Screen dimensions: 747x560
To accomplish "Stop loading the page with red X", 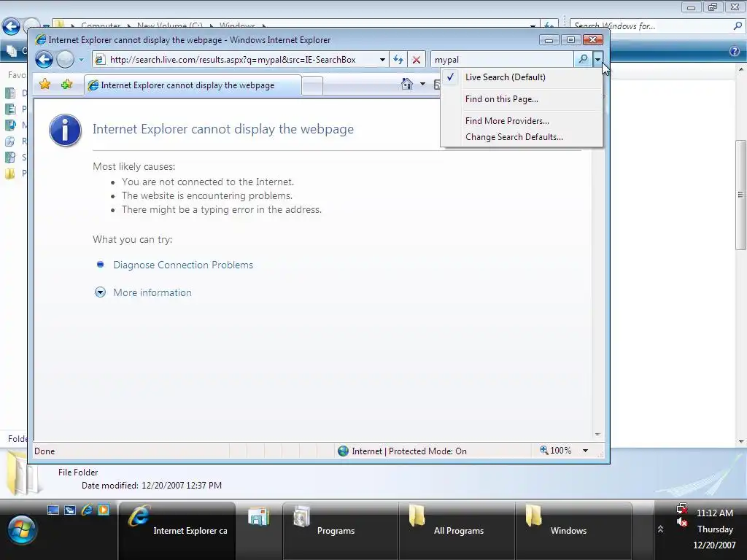I will tap(417, 60).
